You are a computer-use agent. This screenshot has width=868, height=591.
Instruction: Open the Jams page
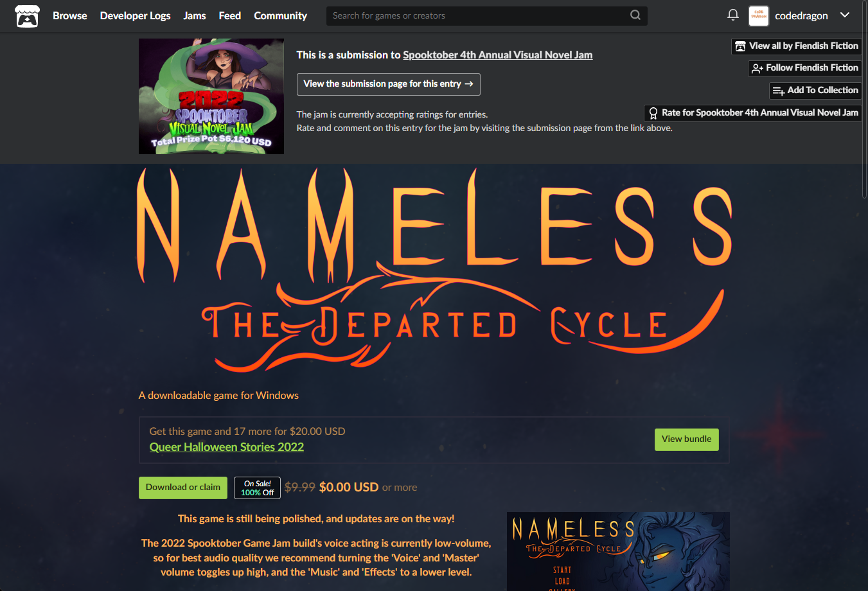(x=194, y=15)
